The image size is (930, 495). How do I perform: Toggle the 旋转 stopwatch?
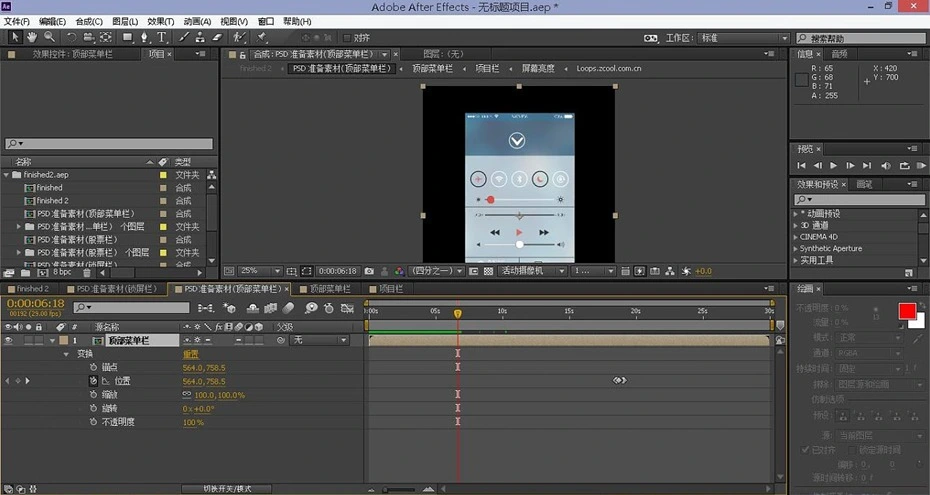point(93,408)
